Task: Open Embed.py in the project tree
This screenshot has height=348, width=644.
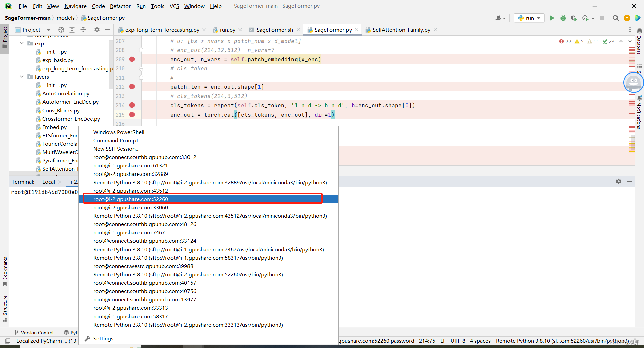Action: pos(54,127)
